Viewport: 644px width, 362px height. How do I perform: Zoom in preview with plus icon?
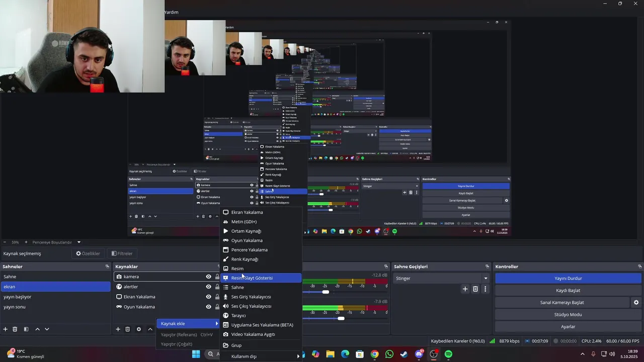pyautogui.click(x=26, y=242)
